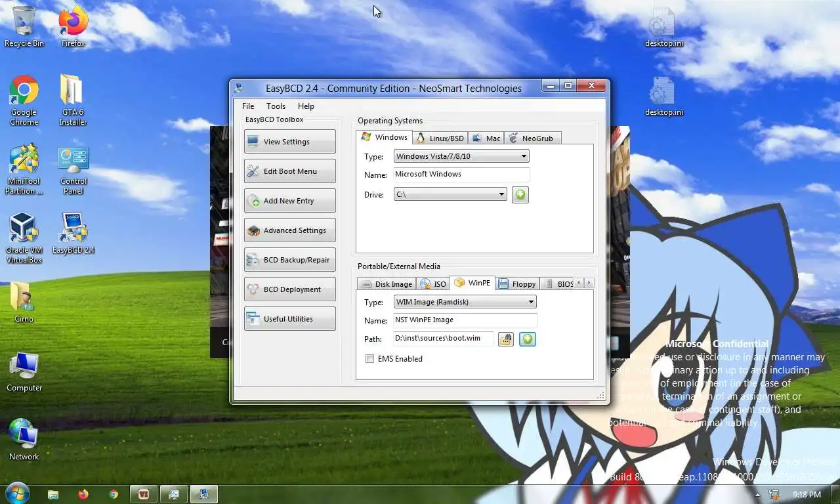Image resolution: width=840 pixels, height=504 pixels.
Task: Switch to the picture viewer taskbar button
Action: tap(174, 494)
